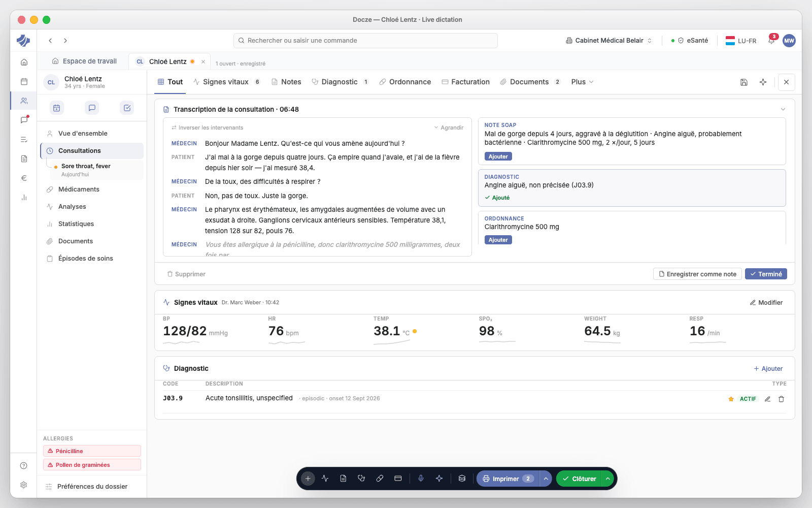Click the message bubble icon under patient name

pos(92,108)
